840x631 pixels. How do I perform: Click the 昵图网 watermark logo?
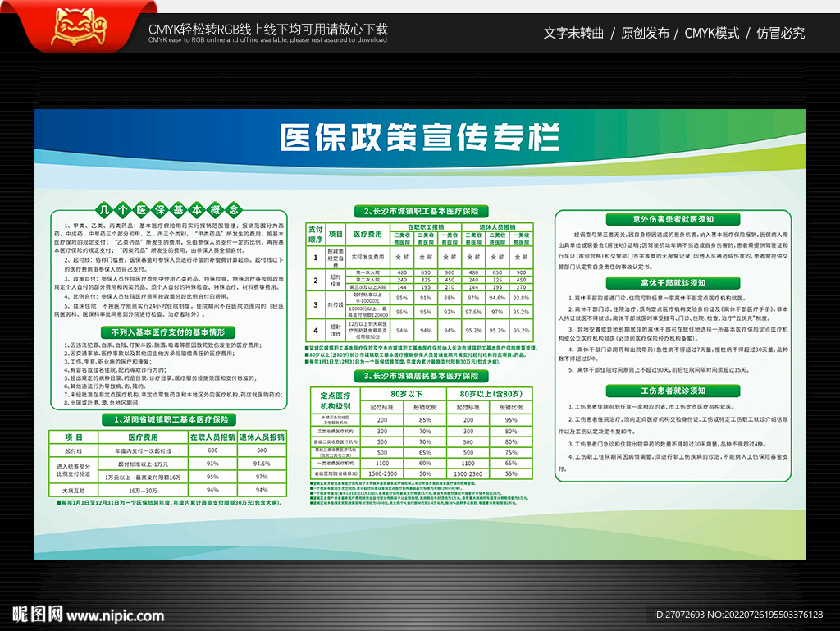(x=36, y=614)
